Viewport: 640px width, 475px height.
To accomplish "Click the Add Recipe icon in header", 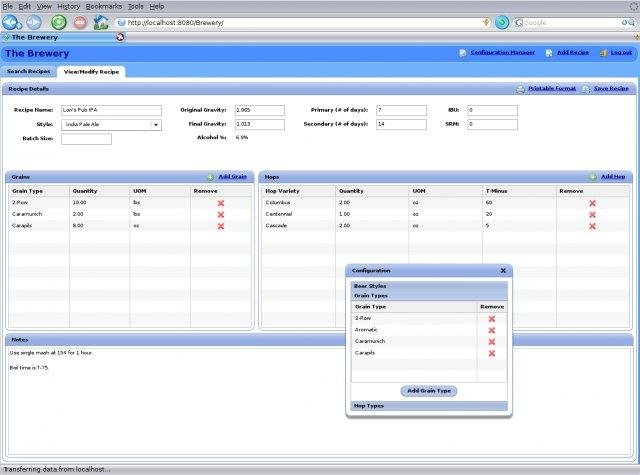I will (x=549, y=53).
